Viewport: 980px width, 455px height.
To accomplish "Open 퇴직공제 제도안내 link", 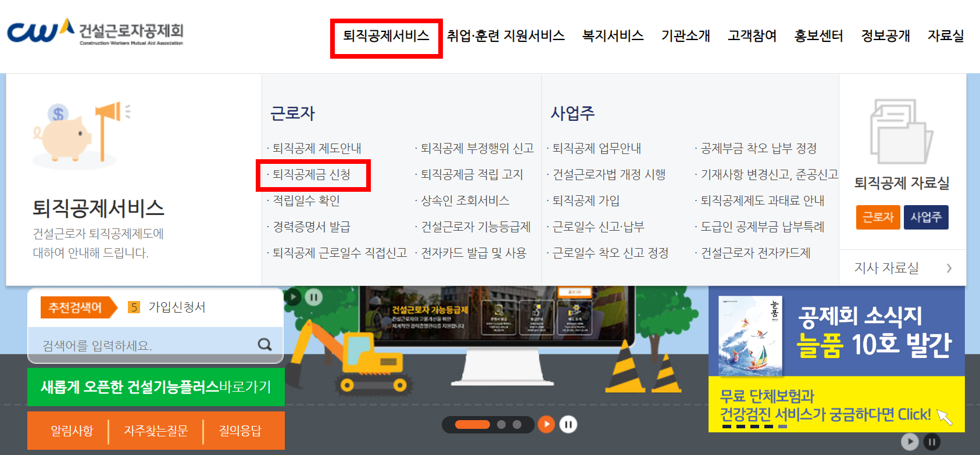I will coord(317,148).
